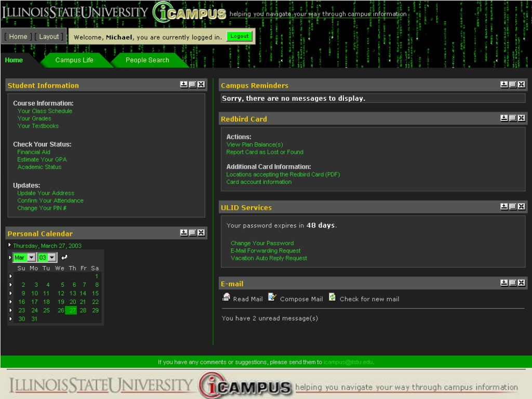Expand the week row starting with 9

(10, 293)
